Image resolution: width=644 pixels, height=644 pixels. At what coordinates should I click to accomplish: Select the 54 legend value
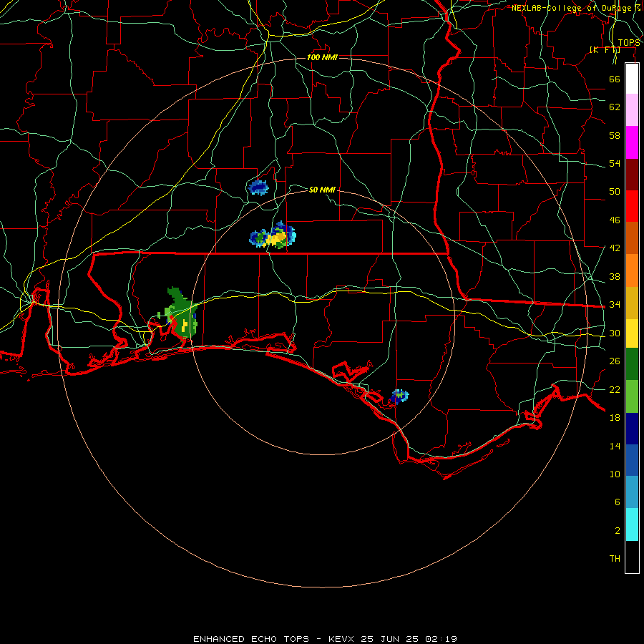coord(615,163)
